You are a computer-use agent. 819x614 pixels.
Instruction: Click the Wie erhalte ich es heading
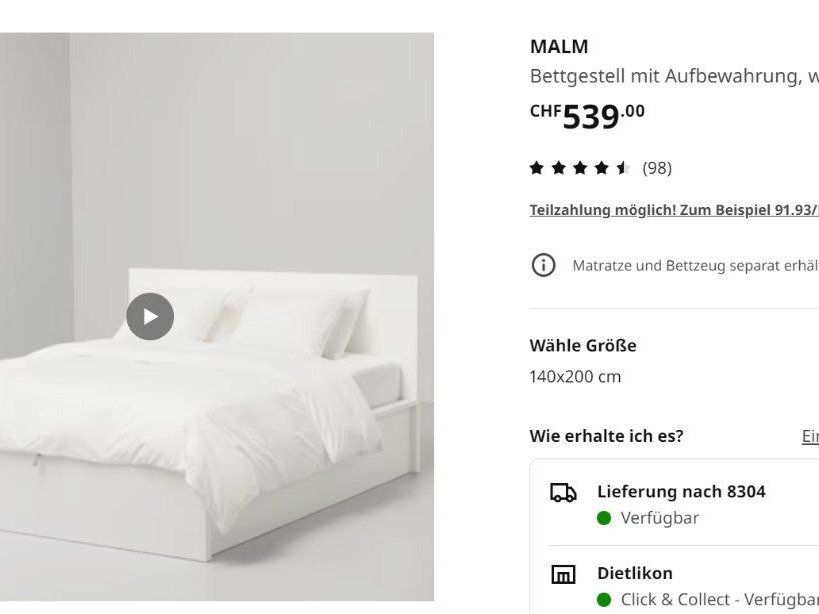point(605,435)
